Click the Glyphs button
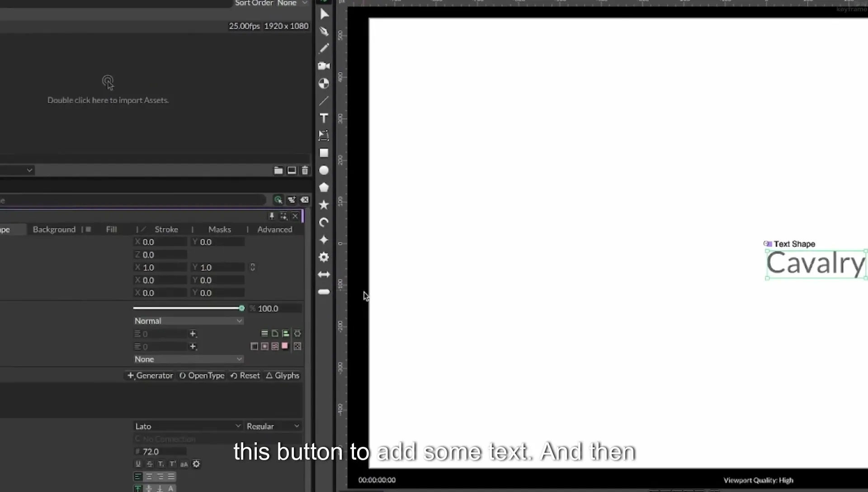 (283, 376)
